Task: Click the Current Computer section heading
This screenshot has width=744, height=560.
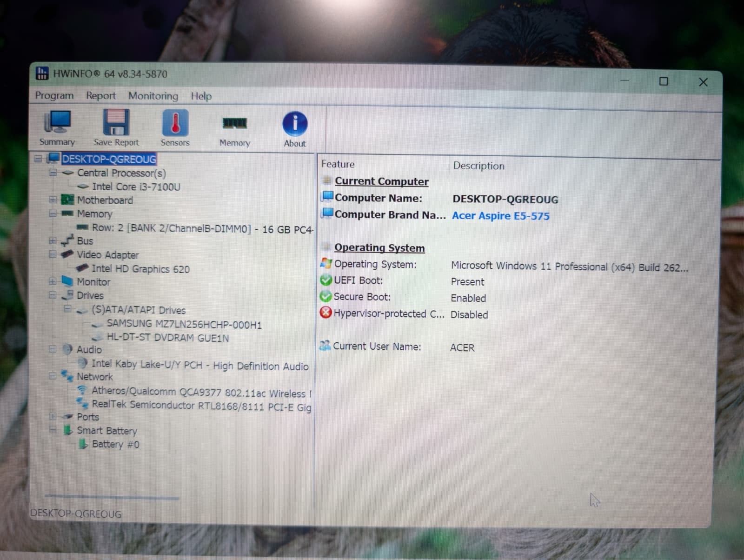Action: click(x=381, y=181)
